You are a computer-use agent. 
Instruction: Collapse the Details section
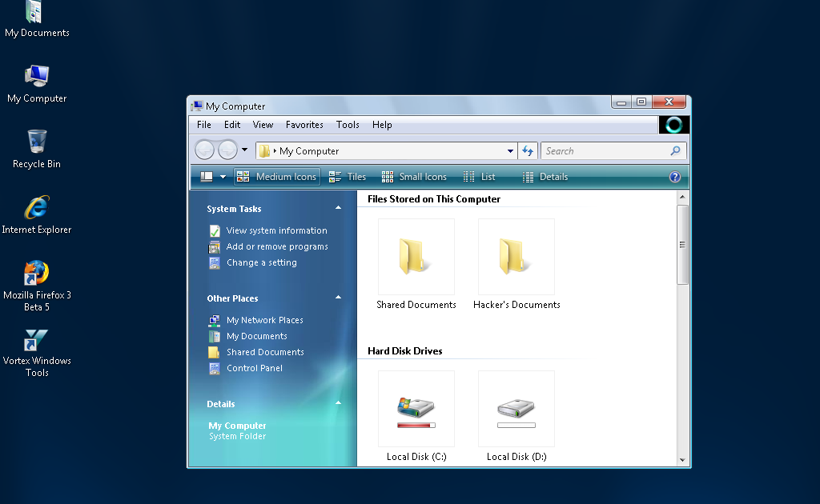point(338,403)
